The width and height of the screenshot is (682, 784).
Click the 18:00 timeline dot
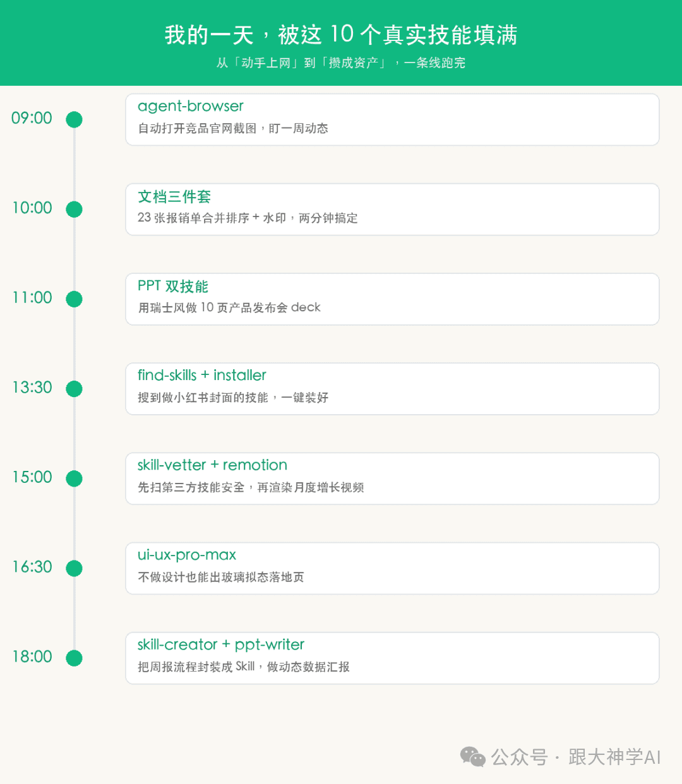pos(75,658)
